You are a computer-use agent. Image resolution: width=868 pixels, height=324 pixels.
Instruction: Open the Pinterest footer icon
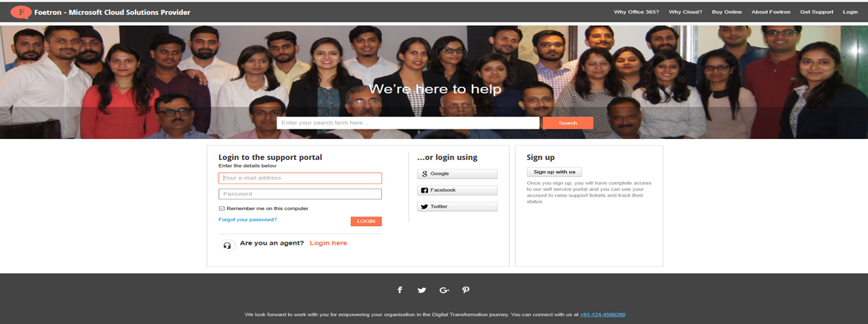click(466, 290)
